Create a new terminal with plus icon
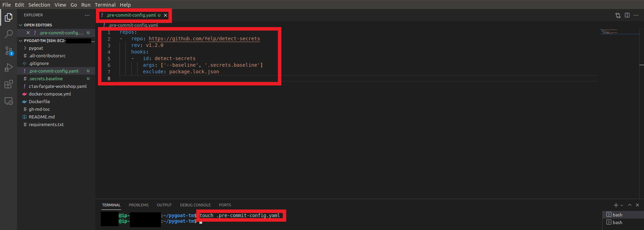Screen dimensions: 644x230 (616, 205)
